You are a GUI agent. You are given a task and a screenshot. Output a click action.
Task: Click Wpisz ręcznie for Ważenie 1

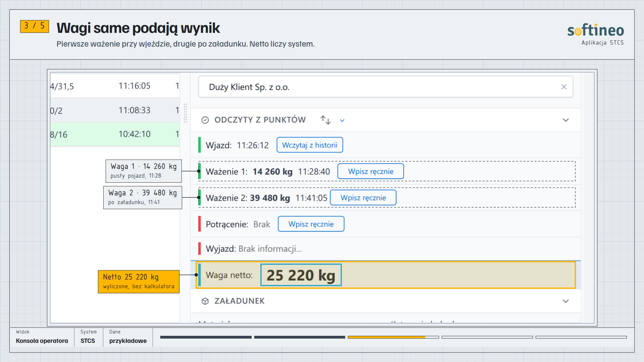[x=371, y=171]
